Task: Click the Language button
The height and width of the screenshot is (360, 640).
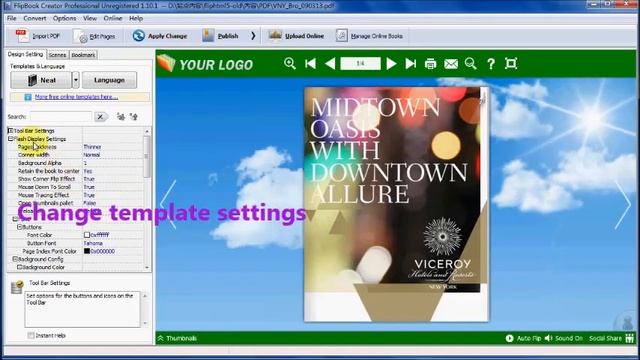Action: point(109,80)
